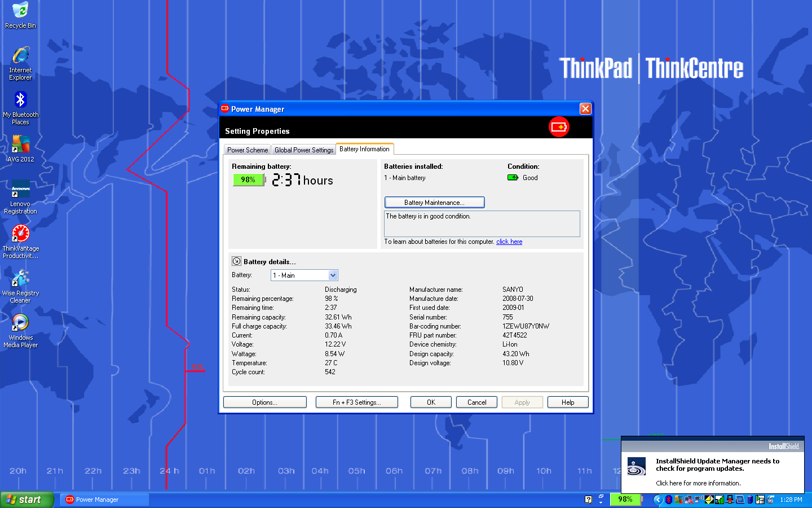Viewport: 812px width, 508px height.
Task: Click the taskbar 98% battery gauge
Action: point(626,499)
